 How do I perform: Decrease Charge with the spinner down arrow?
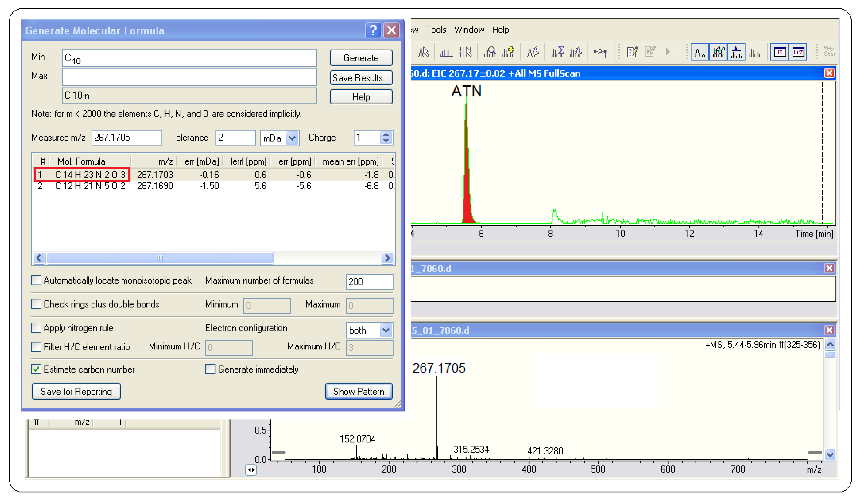pyautogui.click(x=386, y=141)
